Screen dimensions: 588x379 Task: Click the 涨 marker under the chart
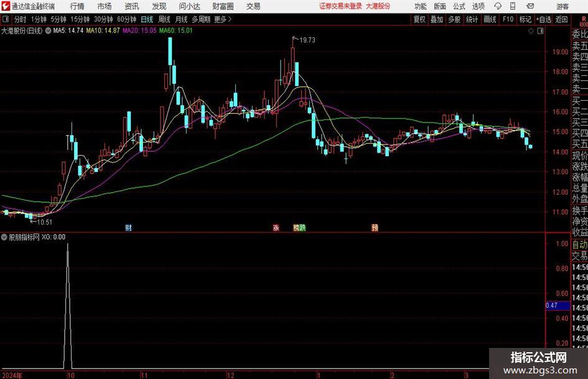click(x=276, y=227)
